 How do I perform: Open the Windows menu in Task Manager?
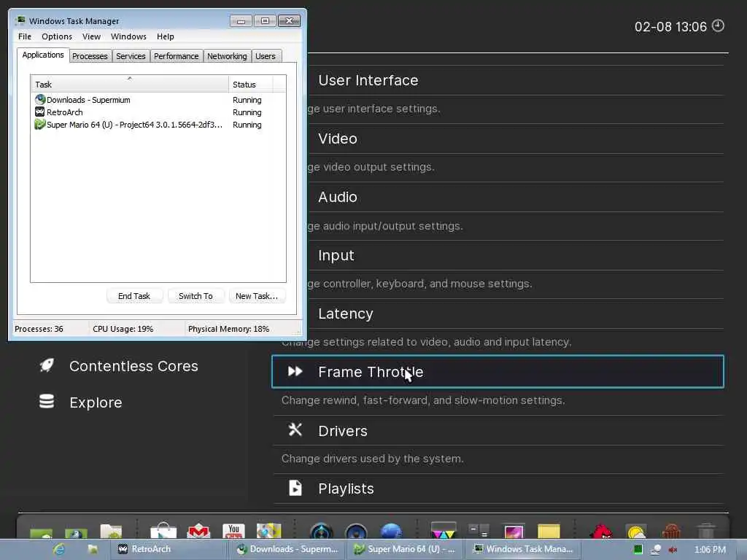click(x=128, y=36)
